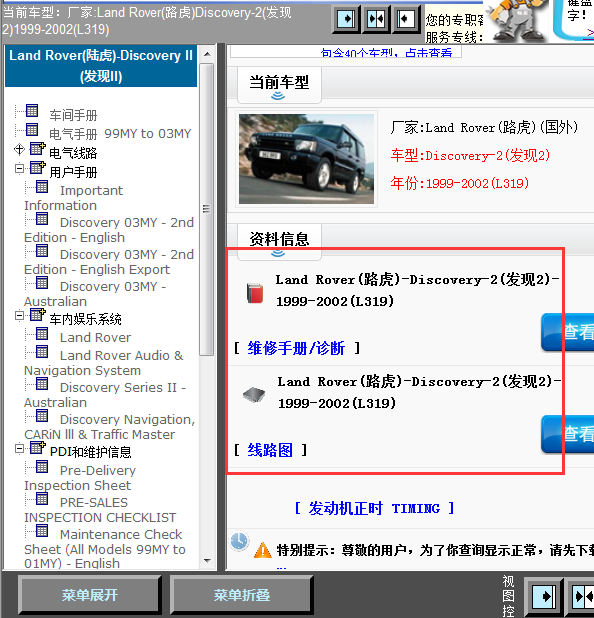This screenshot has height=618, width=594.
Task: Open Discovery 03MY 2nd Edition - English
Action: [109, 230]
